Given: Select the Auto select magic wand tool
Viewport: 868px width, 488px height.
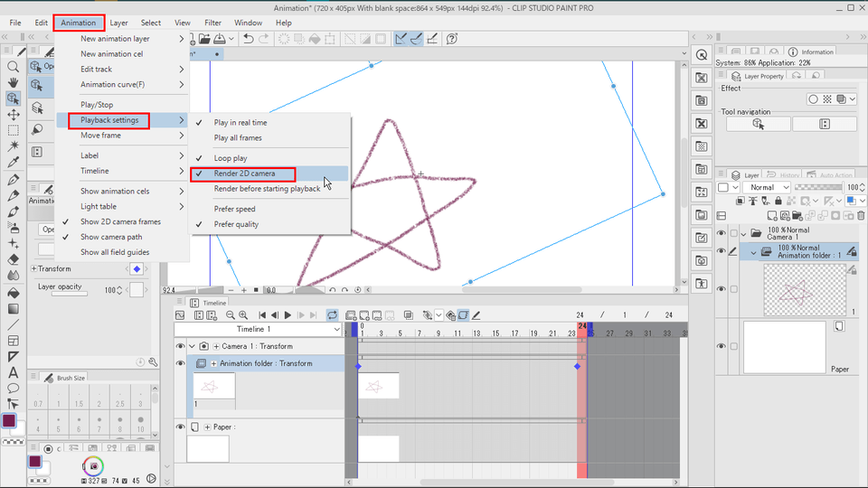Looking at the screenshot, I should coord(14,146).
